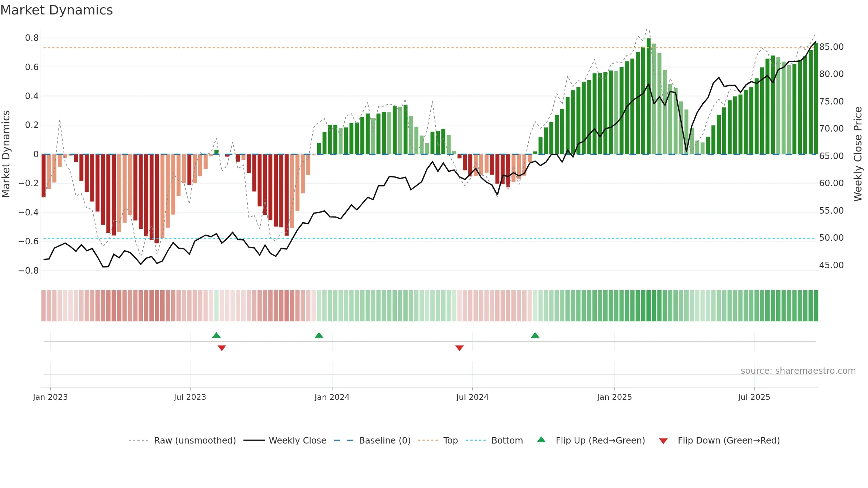Open the source: sharemaestro.com credit
Image resolution: width=868 pixels, height=488 pixels.
[798, 371]
